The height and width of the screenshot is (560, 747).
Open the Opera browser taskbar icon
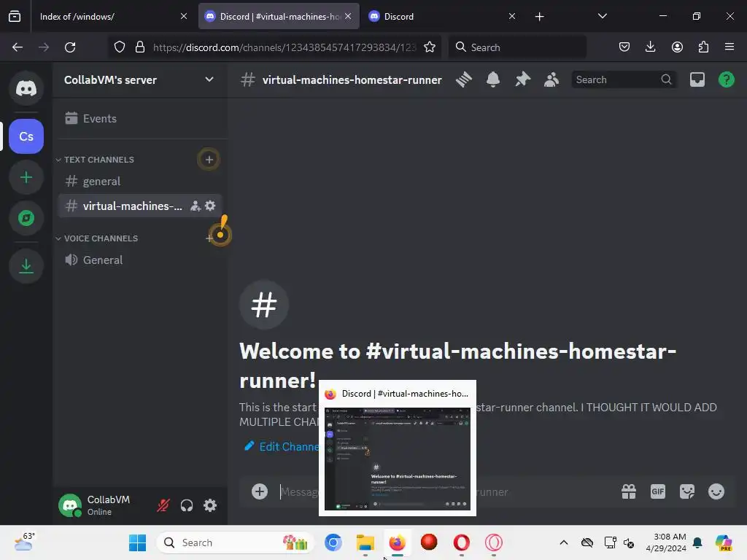tap(461, 542)
